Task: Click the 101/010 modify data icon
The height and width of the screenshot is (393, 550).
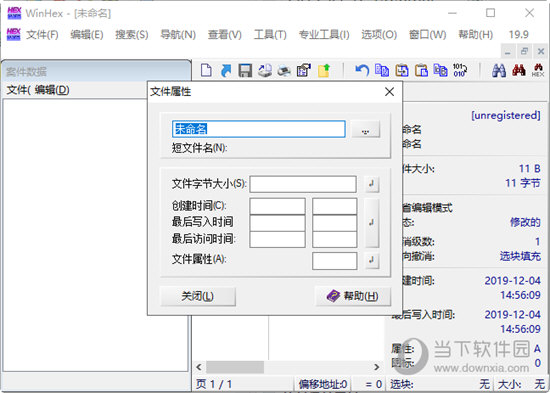Action: (460, 70)
